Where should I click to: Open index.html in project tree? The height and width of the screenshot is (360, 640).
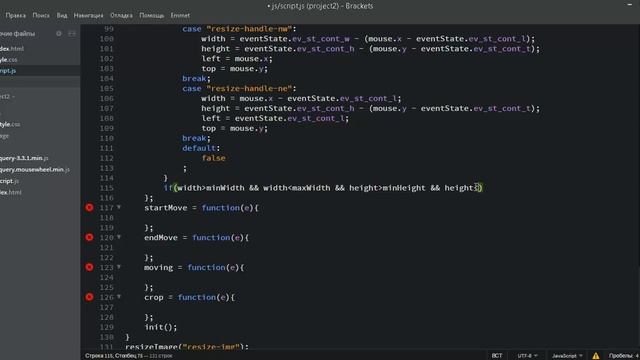[x=11, y=192]
